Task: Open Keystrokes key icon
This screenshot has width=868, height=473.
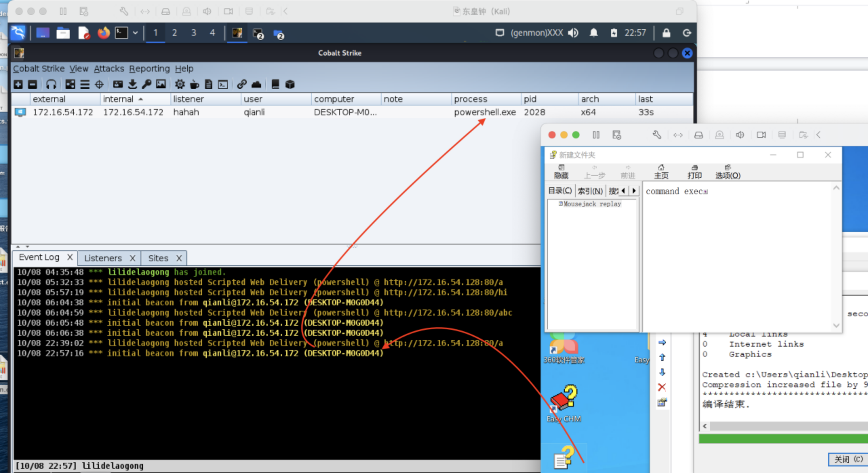Action: [x=146, y=84]
